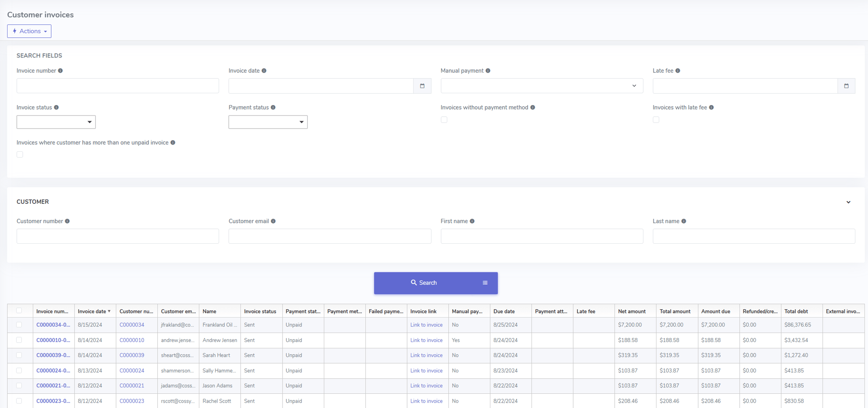This screenshot has width=868, height=408.
Task: Click the Customer number info icon
Action: pyautogui.click(x=67, y=221)
